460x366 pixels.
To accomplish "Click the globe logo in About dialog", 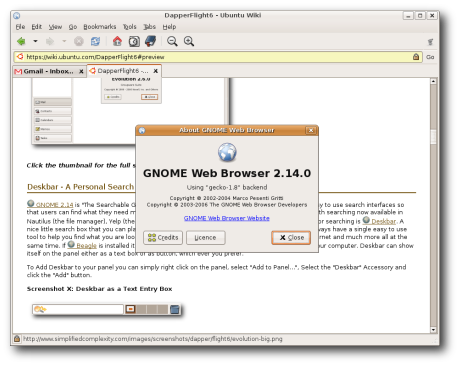I will point(227,152).
